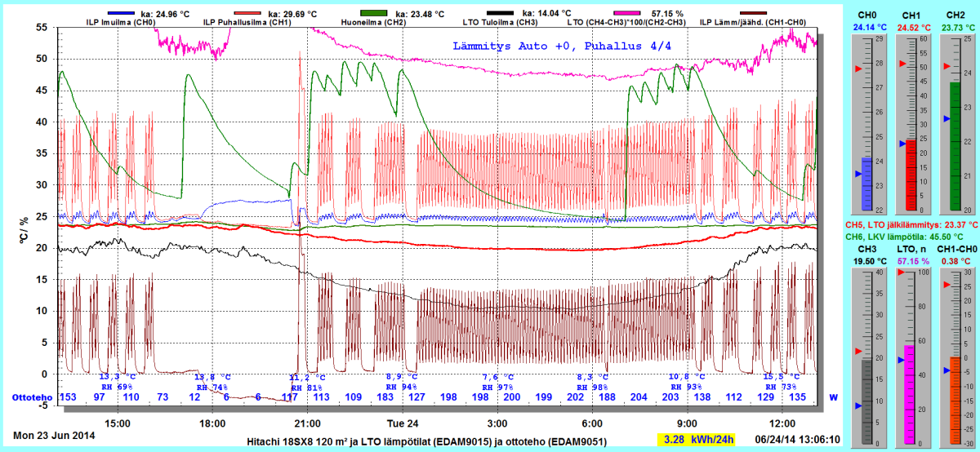Click the Ottoteho value '204'

point(639,397)
